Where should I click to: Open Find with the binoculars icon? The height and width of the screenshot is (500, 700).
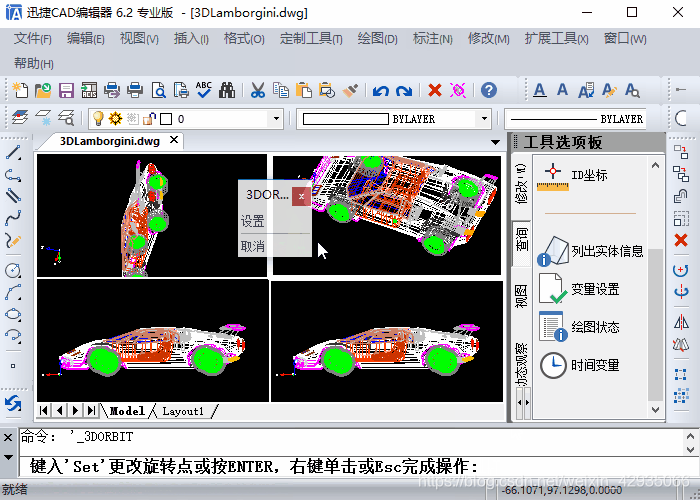click(227, 91)
